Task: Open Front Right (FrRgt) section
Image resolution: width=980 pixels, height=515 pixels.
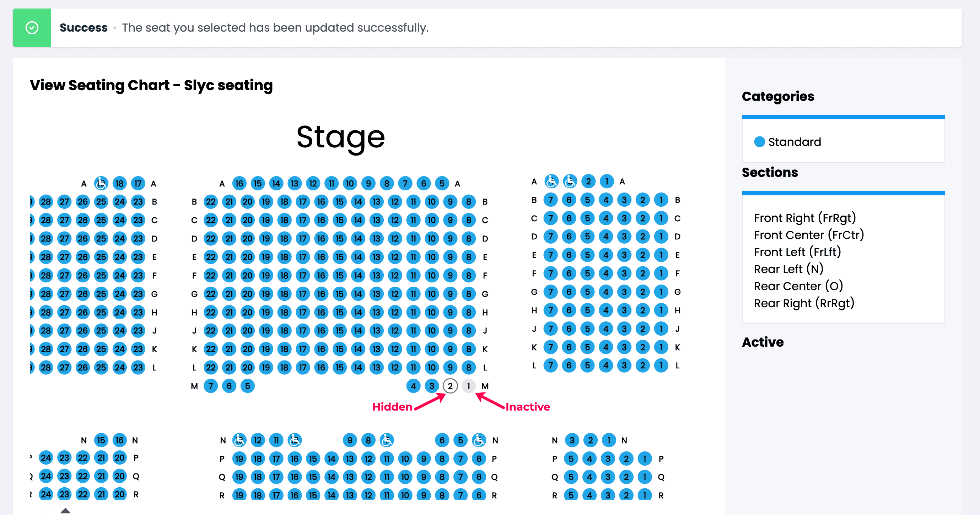Action: [x=804, y=218]
